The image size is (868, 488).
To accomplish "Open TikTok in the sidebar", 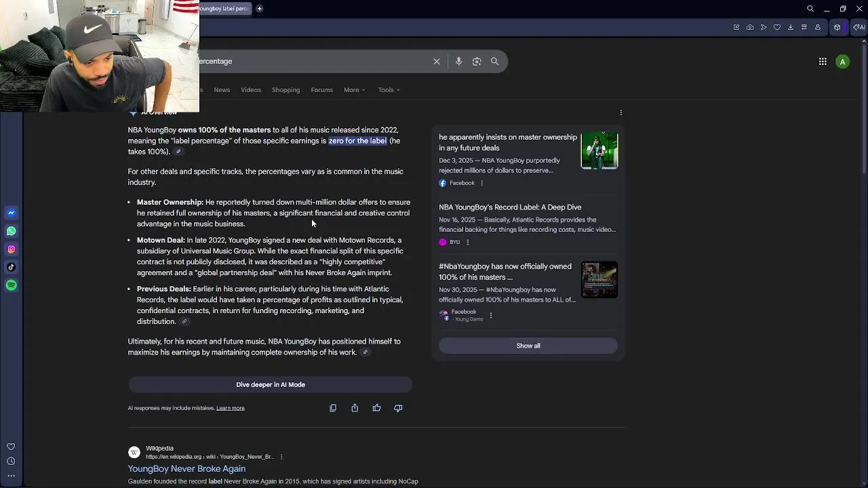I will click(11, 267).
